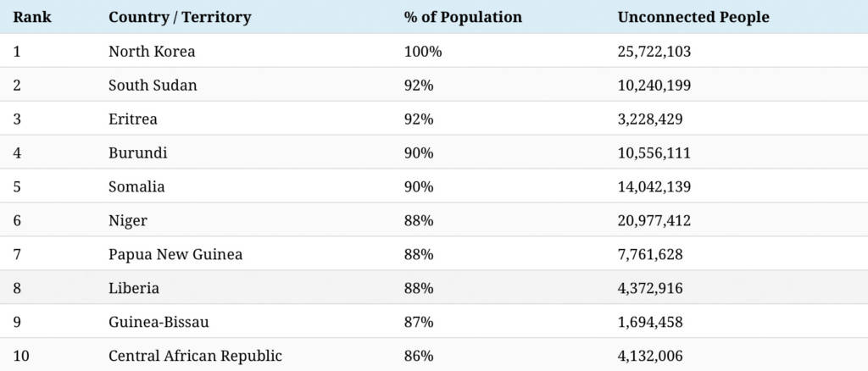The height and width of the screenshot is (371, 868).
Task: Click the Country / Territory column header
Action: 180,17
